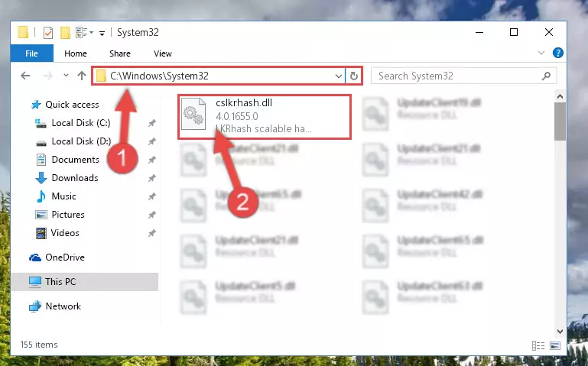This screenshot has width=588, height=366.
Task: Refresh the System32 folder view
Action: click(353, 76)
